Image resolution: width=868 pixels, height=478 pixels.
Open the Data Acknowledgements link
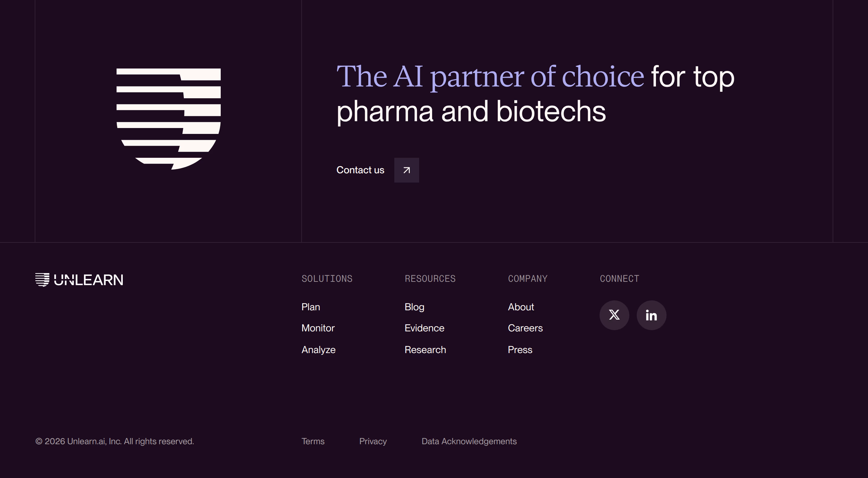click(x=469, y=441)
